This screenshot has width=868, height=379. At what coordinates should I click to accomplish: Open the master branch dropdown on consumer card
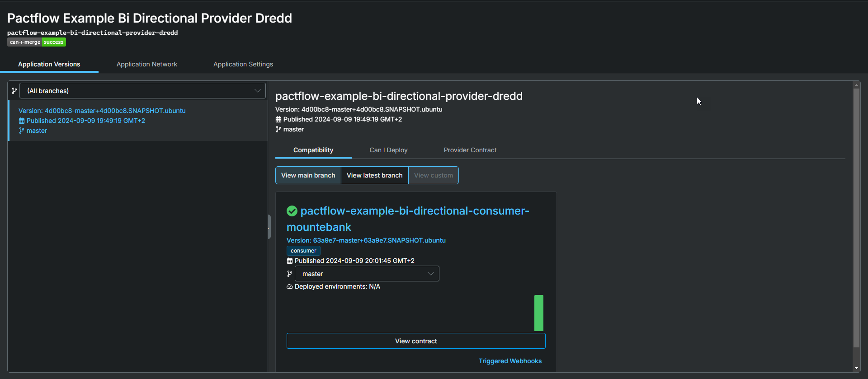[x=367, y=274]
